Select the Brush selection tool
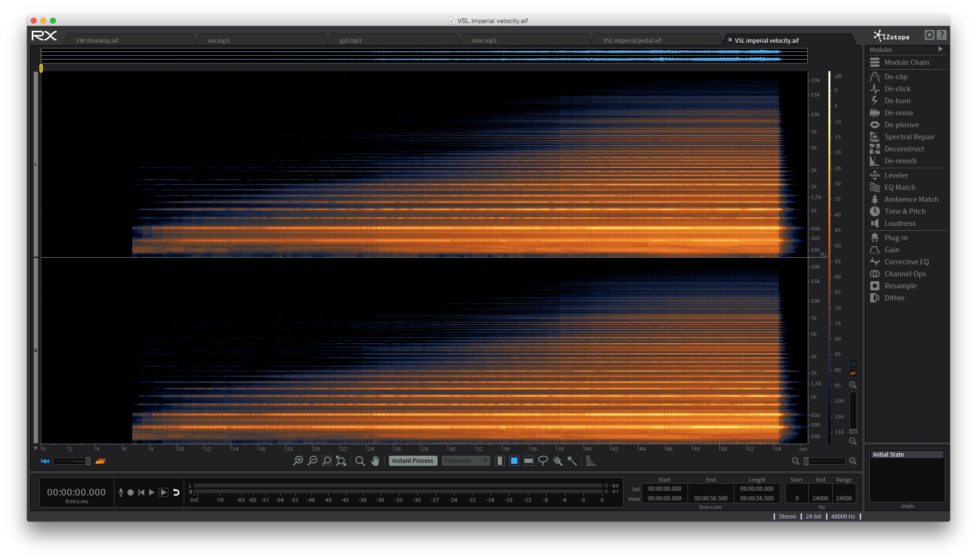The height and width of the screenshot is (560, 977). point(557,460)
